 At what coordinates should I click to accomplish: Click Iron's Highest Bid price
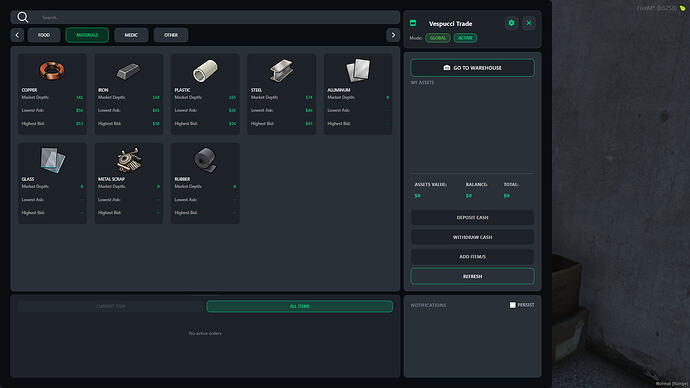click(x=156, y=124)
